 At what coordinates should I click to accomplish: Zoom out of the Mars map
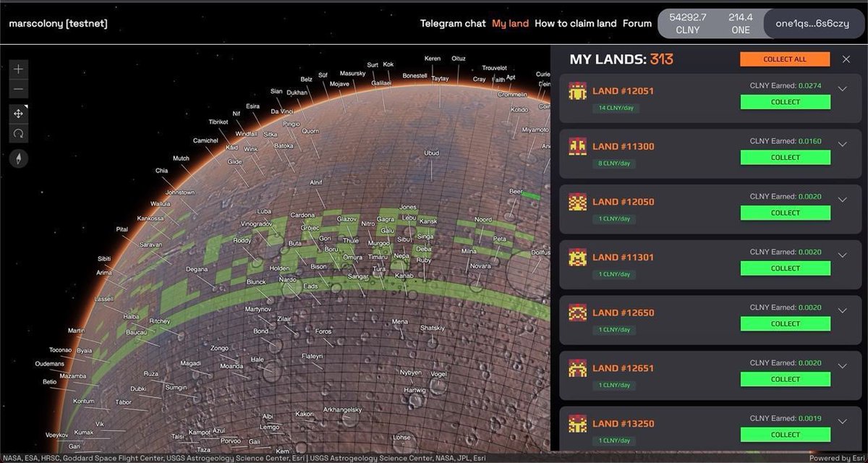click(19, 89)
